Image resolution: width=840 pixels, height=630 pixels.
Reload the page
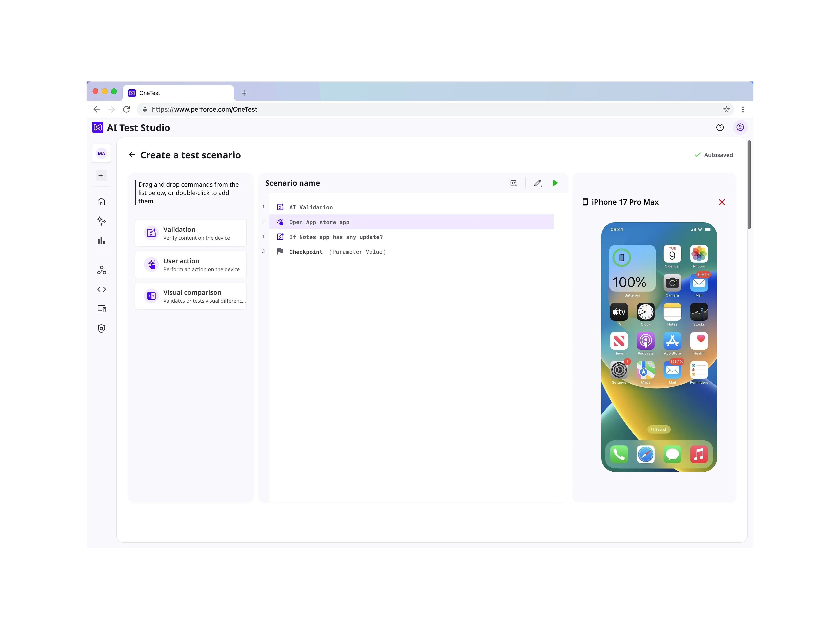coord(126,109)
